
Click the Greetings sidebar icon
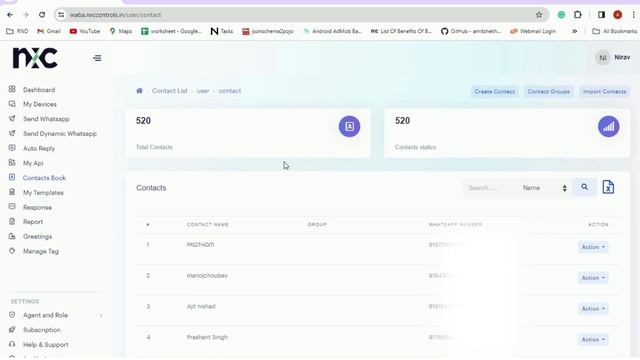click(12, 236)
